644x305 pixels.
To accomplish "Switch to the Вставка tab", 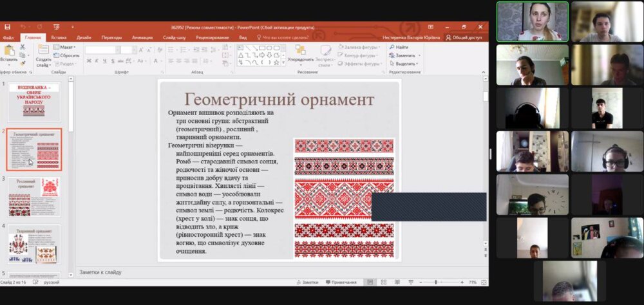I will (59, 38).
